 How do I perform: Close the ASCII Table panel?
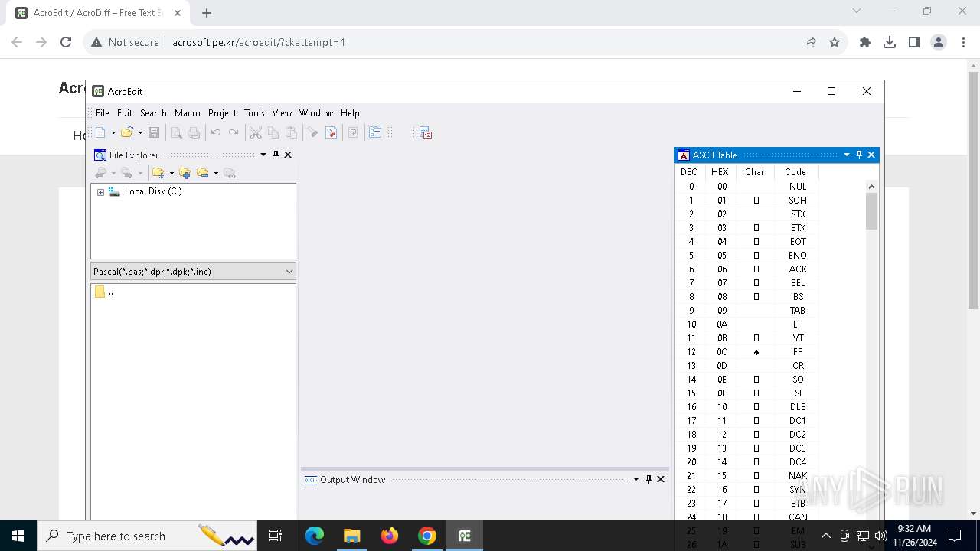click(x=871, y=155)
